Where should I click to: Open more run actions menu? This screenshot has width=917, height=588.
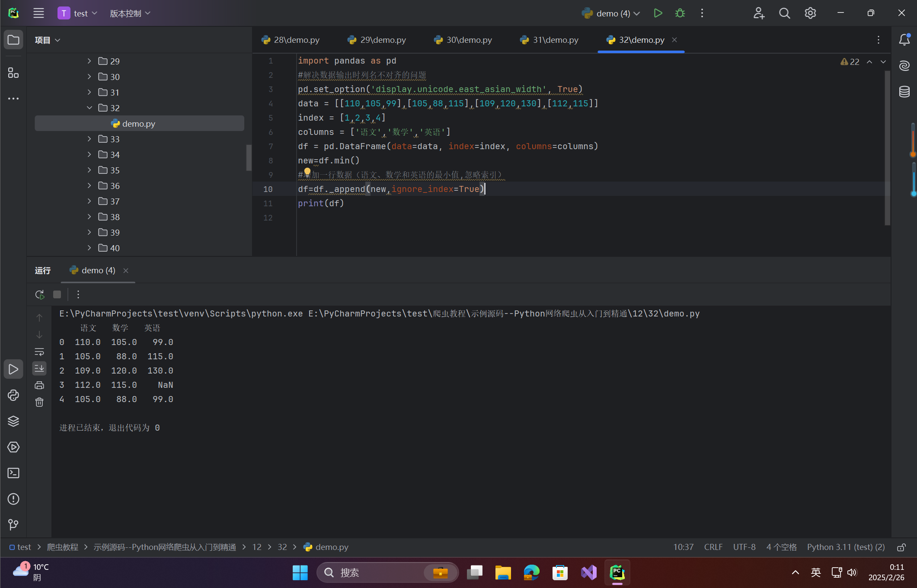702,13
